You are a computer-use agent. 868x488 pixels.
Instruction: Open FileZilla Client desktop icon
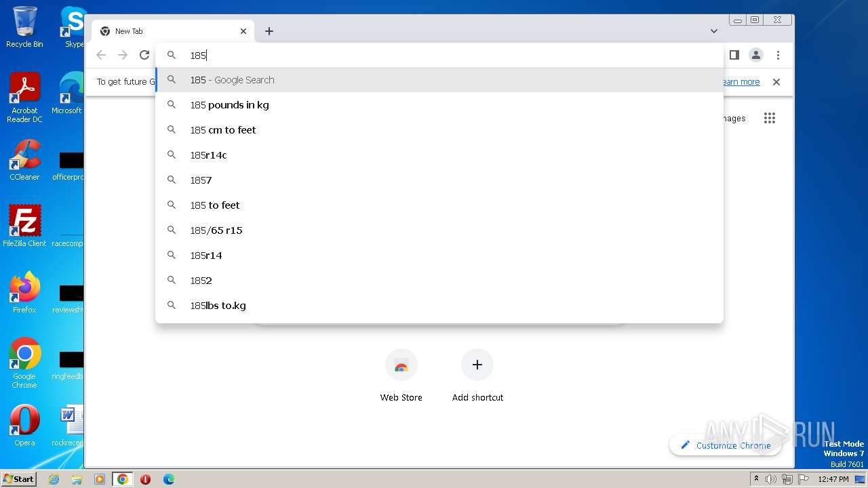point(24,226)
